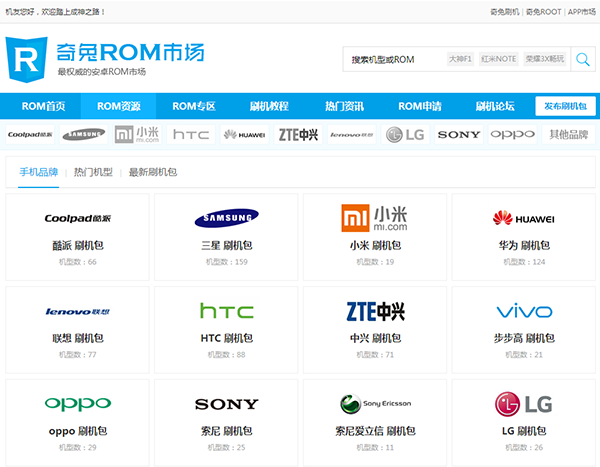
Task: Select Coolpad logo in brand strip
Action: click(30, 135)
